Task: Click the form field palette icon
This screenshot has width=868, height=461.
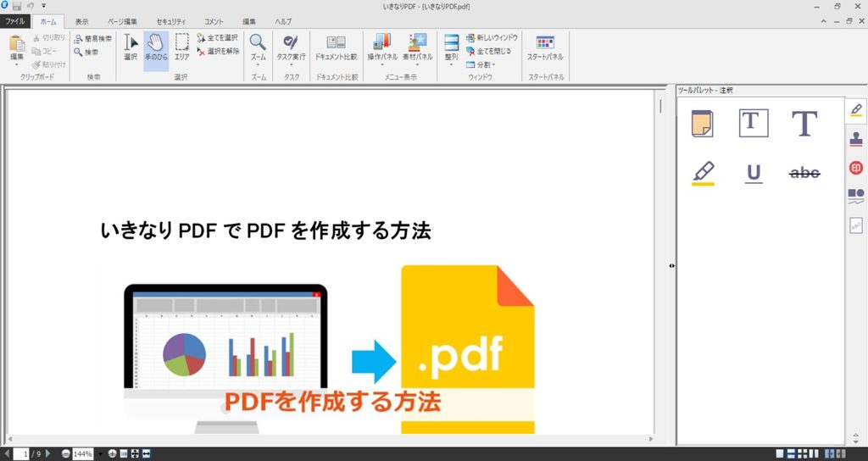Action: coord(856,225)
